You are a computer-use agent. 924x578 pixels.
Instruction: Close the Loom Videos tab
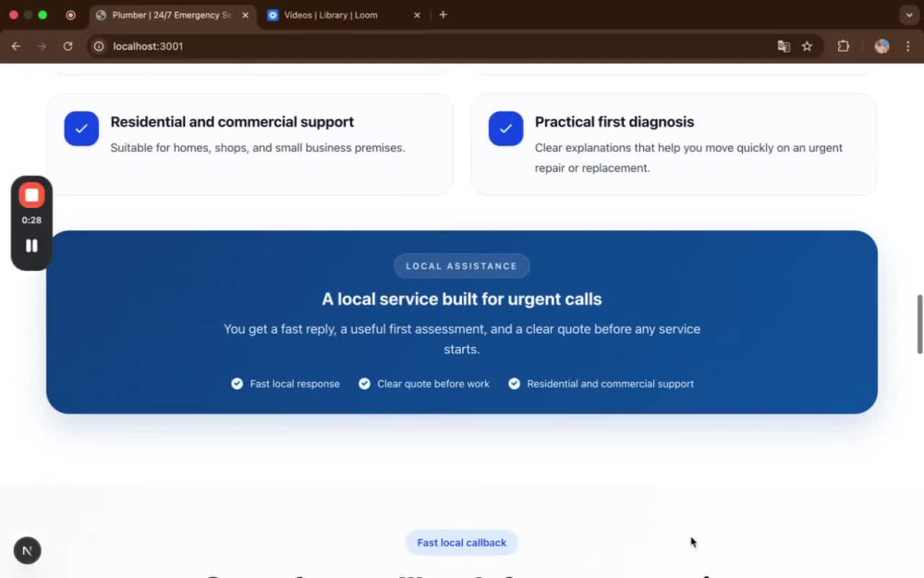(x=417, y=16)
